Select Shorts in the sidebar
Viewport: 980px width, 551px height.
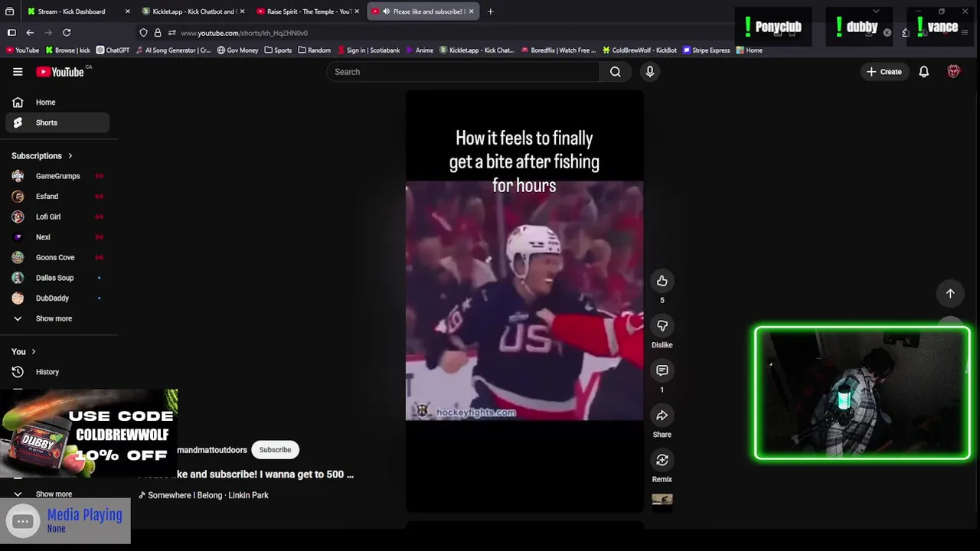tap(57, 122)
